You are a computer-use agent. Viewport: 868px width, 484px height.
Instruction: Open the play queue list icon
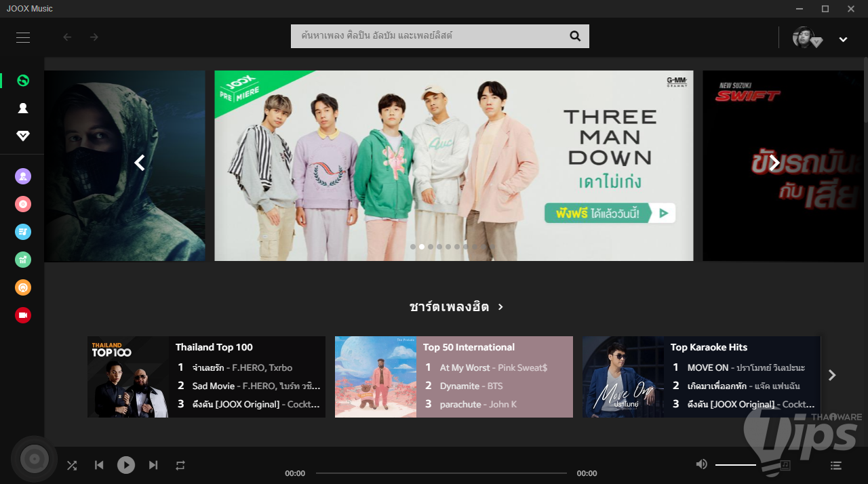[x=836, y=466]
